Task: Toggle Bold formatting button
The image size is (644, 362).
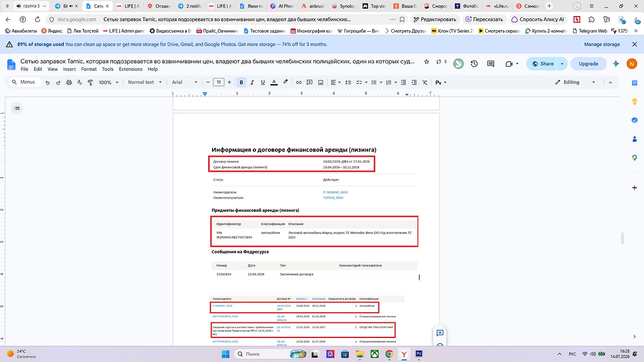Action: (241, 83)
